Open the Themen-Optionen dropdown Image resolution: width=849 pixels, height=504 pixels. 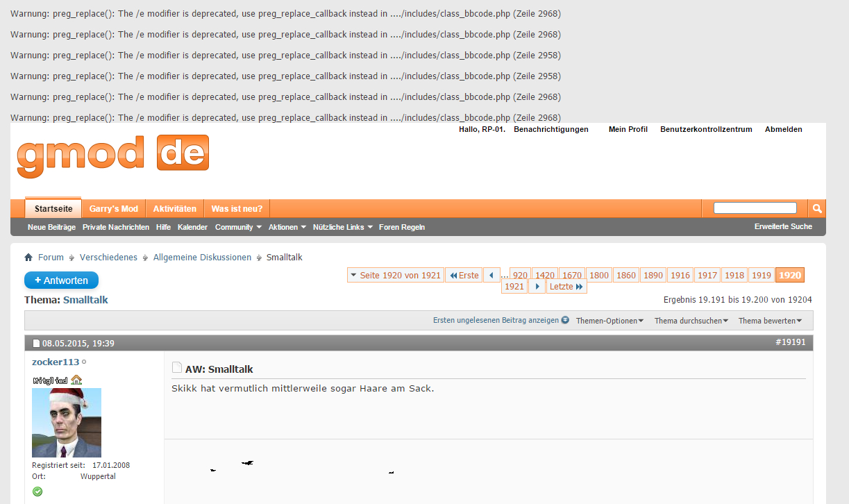(x=610, y=321)
